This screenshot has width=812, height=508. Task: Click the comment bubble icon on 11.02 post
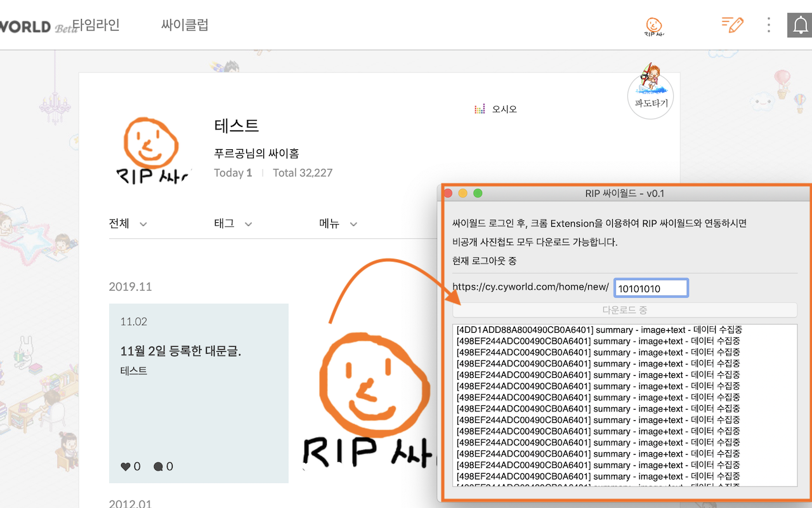[158, 467]
